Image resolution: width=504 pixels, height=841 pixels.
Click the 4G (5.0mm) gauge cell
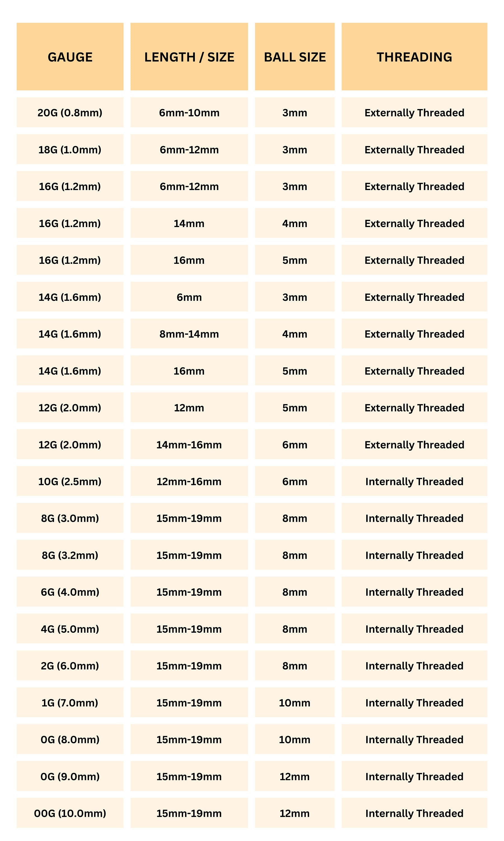70,629
